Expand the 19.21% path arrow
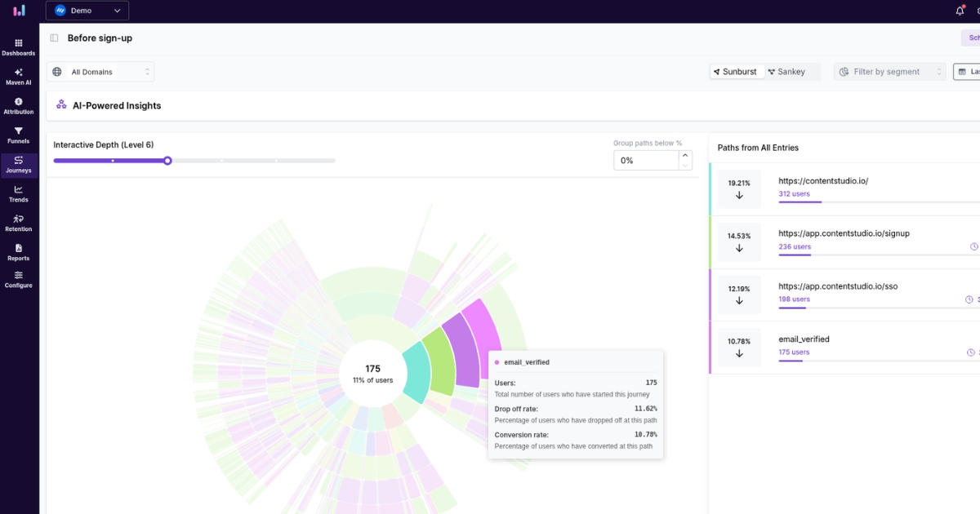Viewport: 980px width, 514px height. click(739, 195)
